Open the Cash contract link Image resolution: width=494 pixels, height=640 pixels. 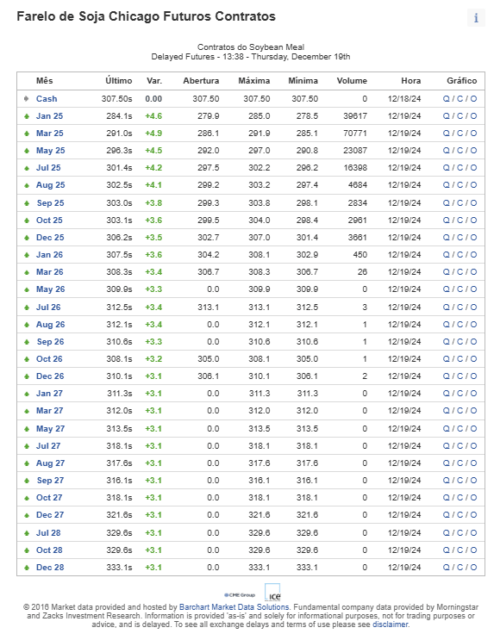tap(47, 99)
